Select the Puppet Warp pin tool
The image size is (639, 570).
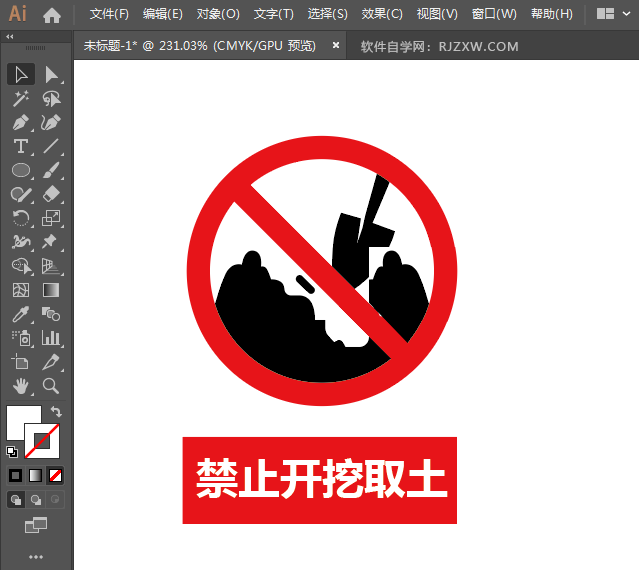pyautogui.click(x=51, y=242)
